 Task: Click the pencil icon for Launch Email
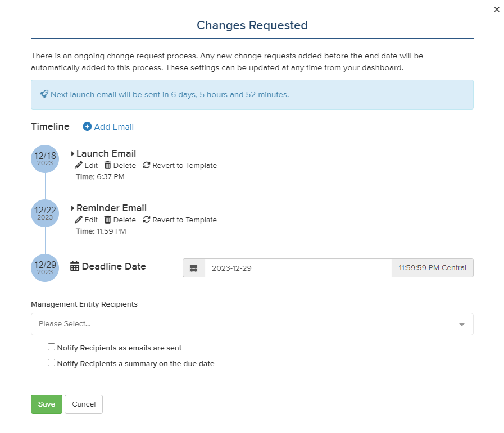click(x=79, y=166)
